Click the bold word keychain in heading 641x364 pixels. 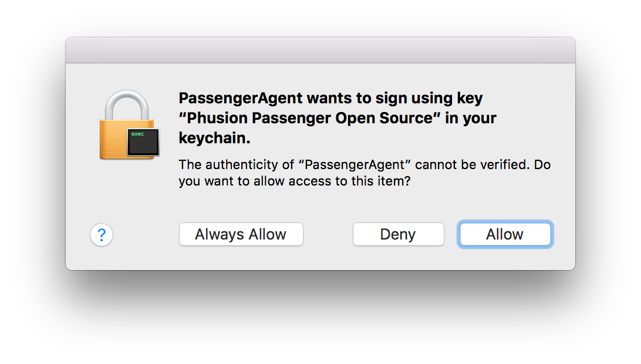pos(212,138)
